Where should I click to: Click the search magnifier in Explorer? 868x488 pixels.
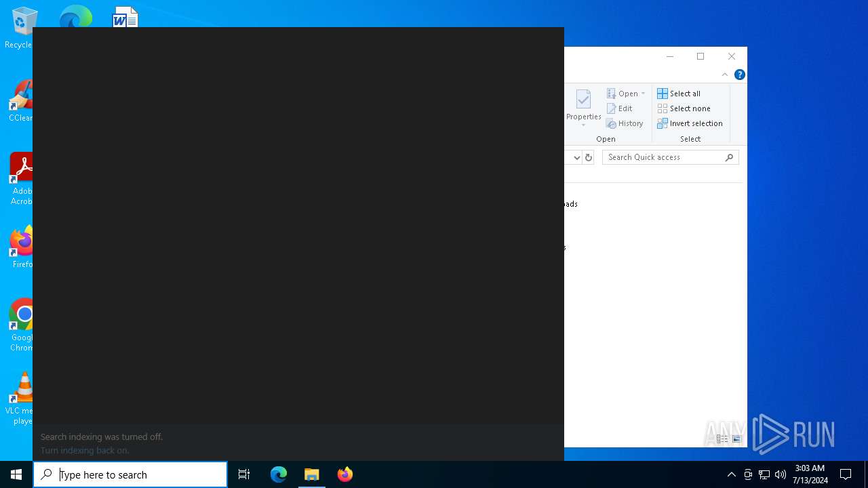click(x=730, y=157)
